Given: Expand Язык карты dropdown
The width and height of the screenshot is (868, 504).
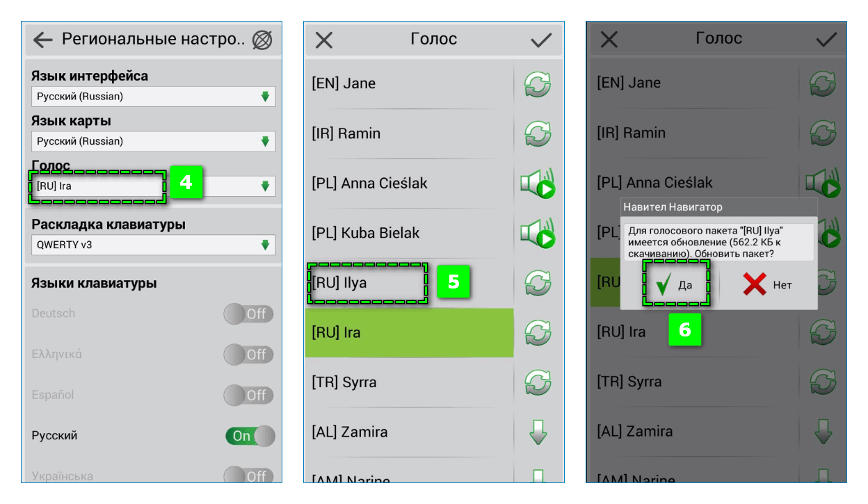Looking at the screenshot, I should click(x=154, y=141).
